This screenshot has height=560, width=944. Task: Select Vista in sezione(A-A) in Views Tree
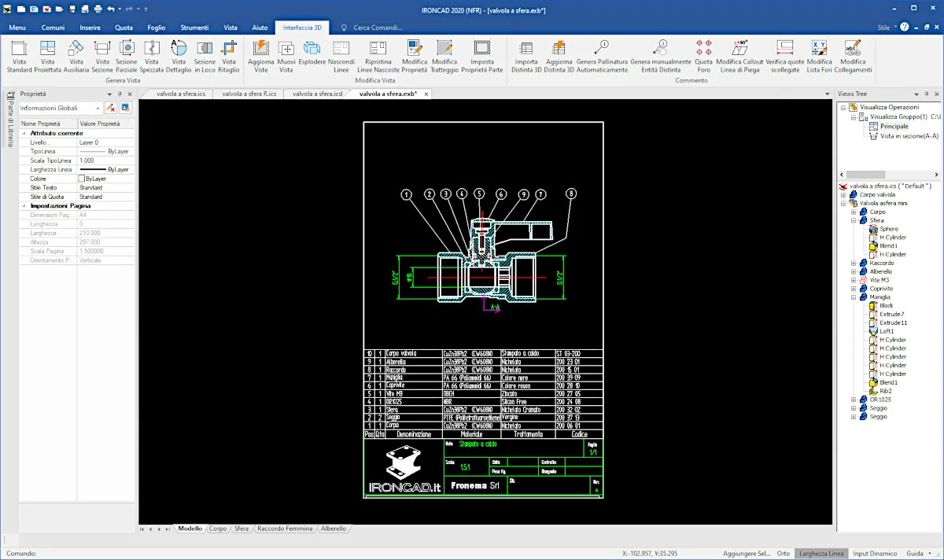coord(909,135)
